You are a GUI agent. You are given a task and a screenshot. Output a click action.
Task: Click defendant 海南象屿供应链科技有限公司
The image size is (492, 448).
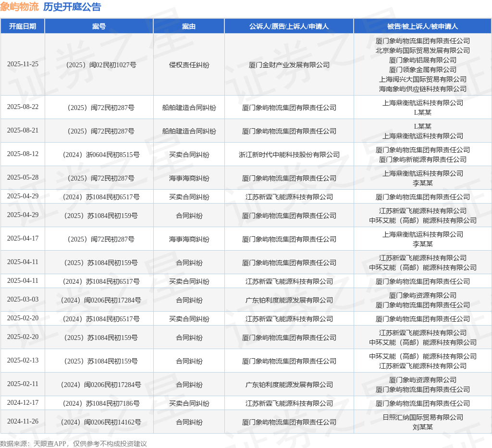[423, 89]
